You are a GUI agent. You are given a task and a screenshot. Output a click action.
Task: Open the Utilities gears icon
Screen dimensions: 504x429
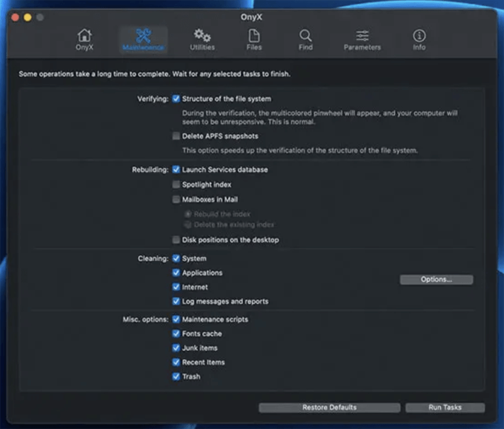(202, 36)
